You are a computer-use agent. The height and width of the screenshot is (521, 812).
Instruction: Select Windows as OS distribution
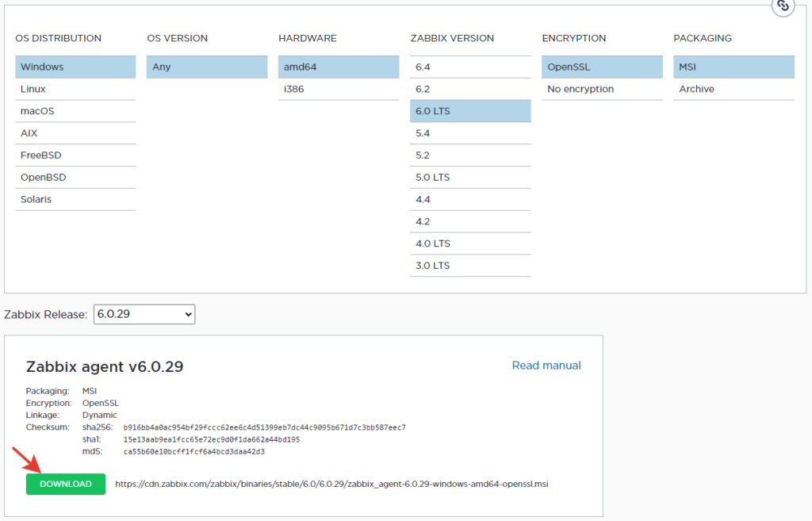[x=75, y=67]
